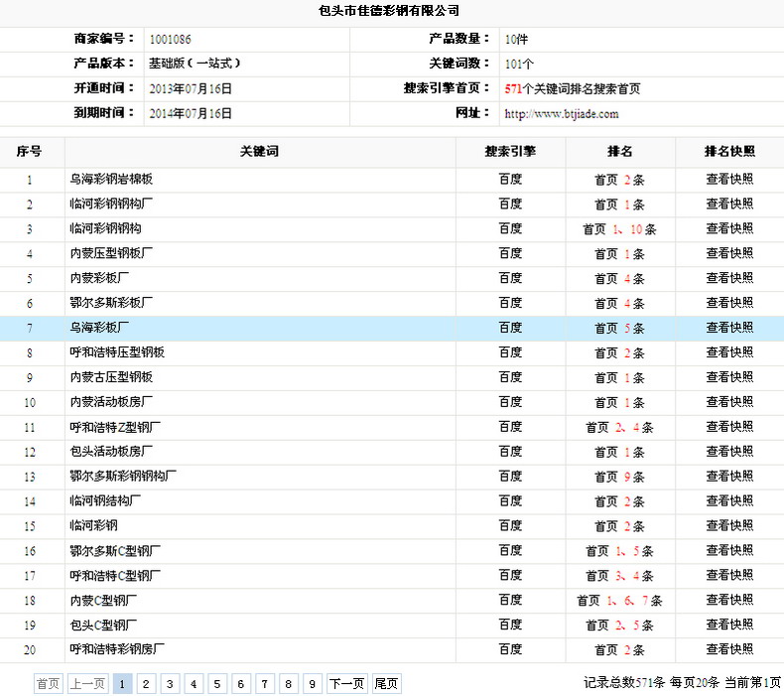Select keyword 内蒙压型钢板厂
Screen dimensions: 784x696
tap(111, 253)
